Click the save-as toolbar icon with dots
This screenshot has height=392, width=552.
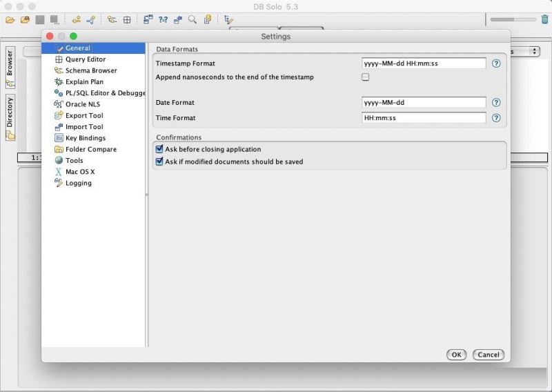tap(55, 20)
